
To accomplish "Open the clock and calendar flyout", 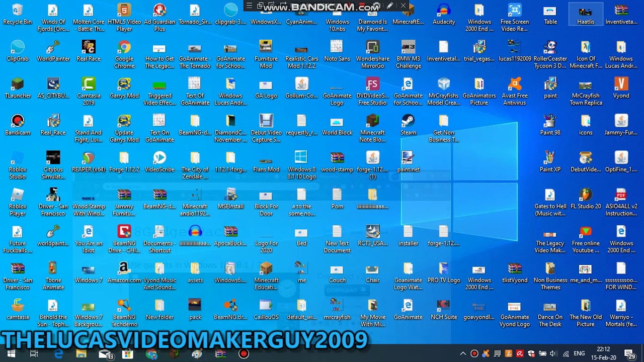I will [603, 353].
